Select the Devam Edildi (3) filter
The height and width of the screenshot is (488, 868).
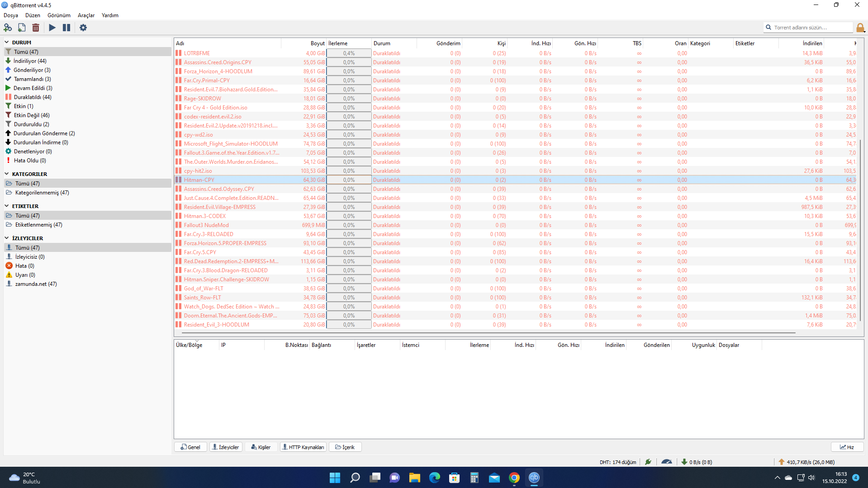coord(88,88)
